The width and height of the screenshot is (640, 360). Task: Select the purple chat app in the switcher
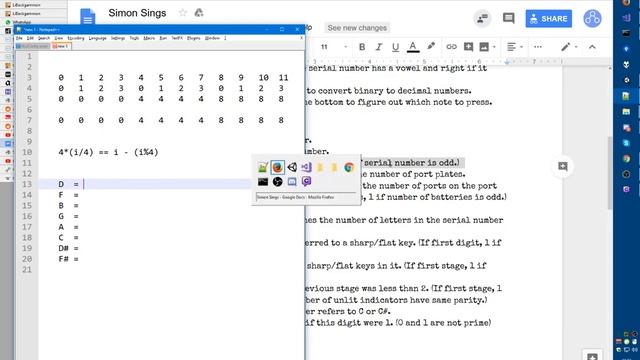tap(306, 182)
